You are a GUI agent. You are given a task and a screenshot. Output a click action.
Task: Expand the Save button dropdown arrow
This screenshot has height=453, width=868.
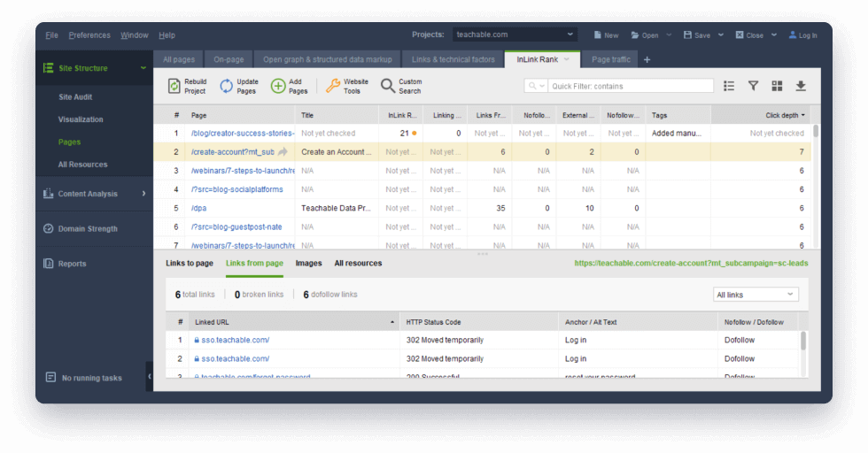(721, 35)
